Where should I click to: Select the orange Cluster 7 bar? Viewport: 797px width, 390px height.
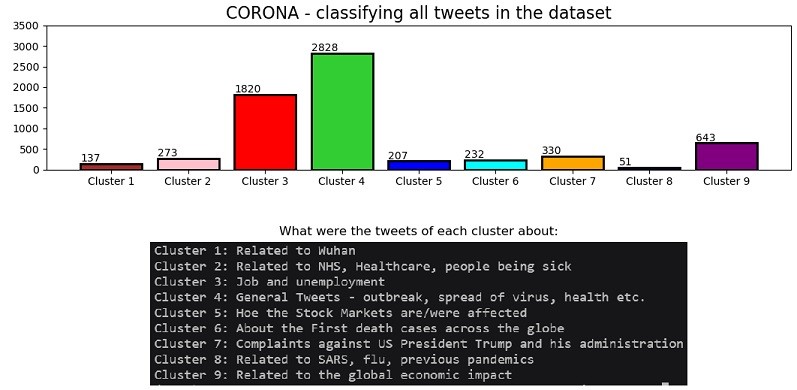pyautogui.click(x=573, y=163)
